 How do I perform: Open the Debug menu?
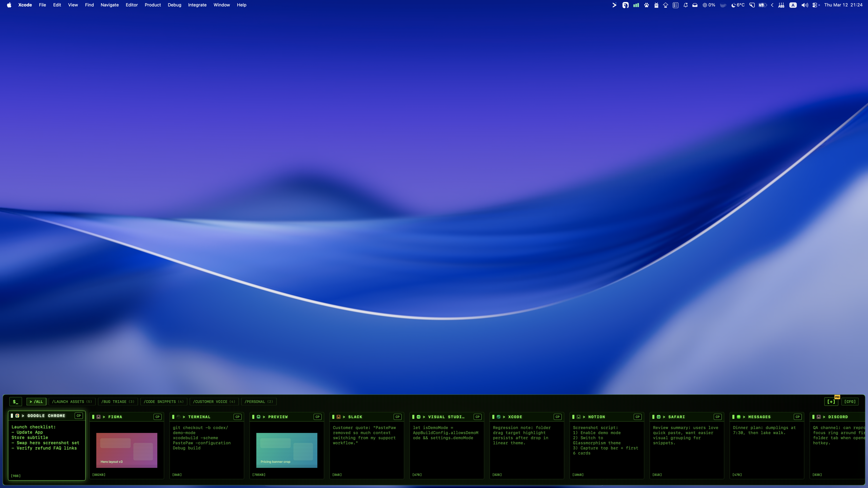click(174, 5)
